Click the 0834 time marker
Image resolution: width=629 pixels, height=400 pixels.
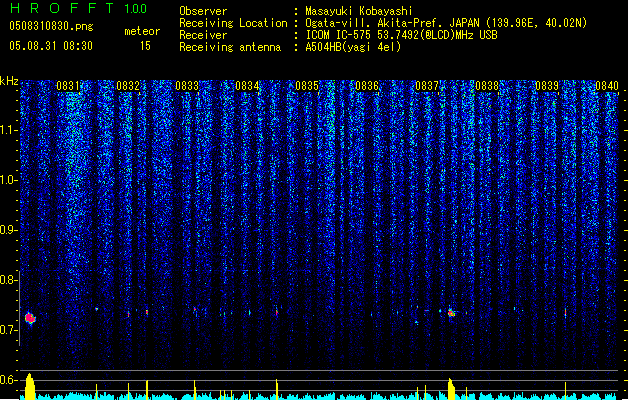[x=247, y=86]
